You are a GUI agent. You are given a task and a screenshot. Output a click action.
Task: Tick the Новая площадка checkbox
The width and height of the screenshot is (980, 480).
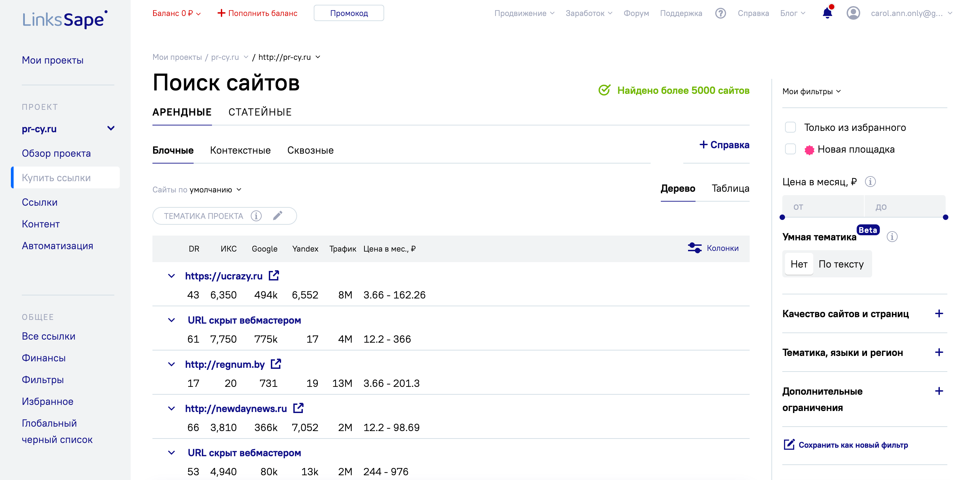[790, 149]
